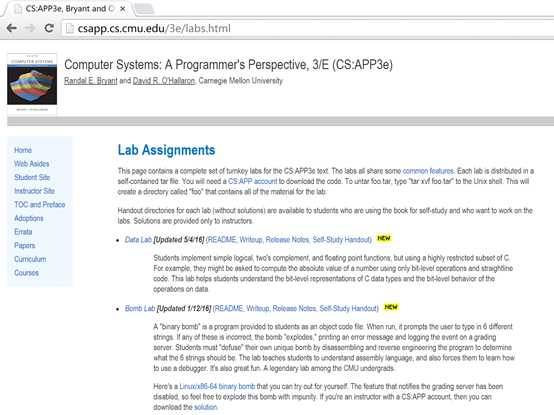This screenshot has width=554, height=415.
Task: Open Bomb Lab Writeup link
Action: [258, 309]
